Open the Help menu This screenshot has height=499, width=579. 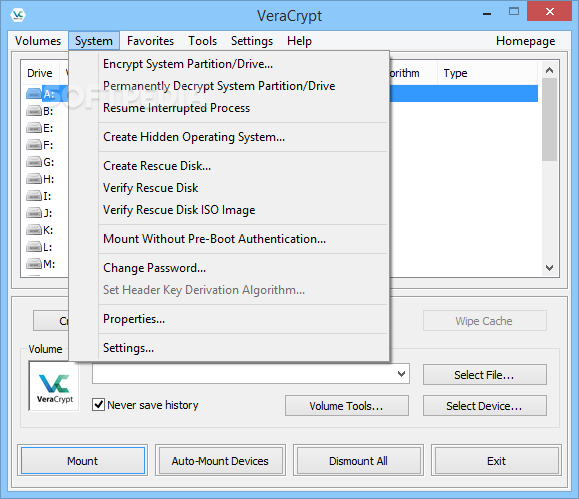[299, 41]
